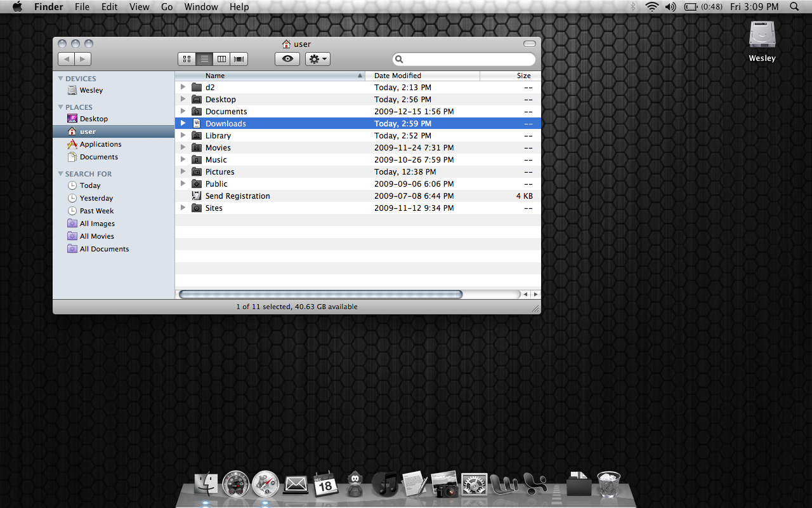Open the Help menu
812x508 pixels.
(x=239, y=7)
